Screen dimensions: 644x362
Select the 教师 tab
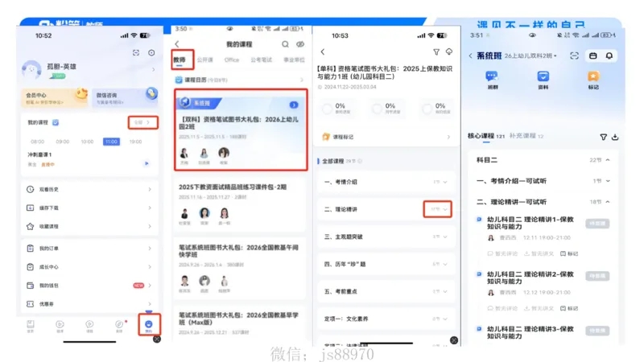180,60
